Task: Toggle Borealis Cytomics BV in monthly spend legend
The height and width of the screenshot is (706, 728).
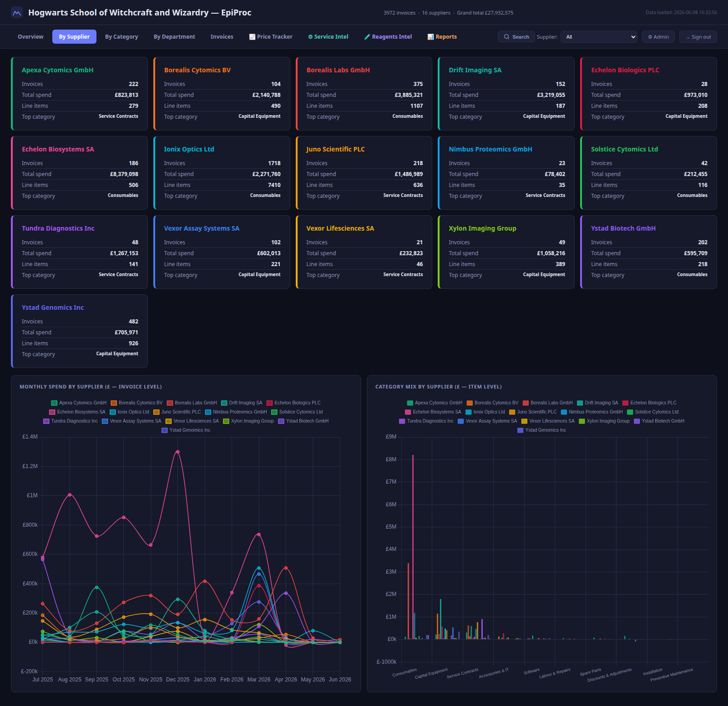Action: pyautogui.click(x=136, y=403)
